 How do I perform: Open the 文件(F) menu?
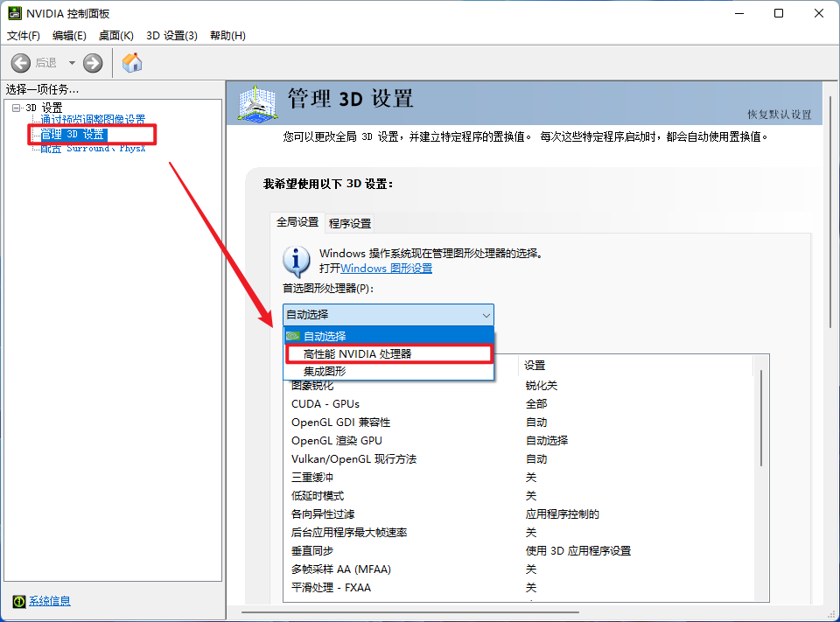(23, 35)
